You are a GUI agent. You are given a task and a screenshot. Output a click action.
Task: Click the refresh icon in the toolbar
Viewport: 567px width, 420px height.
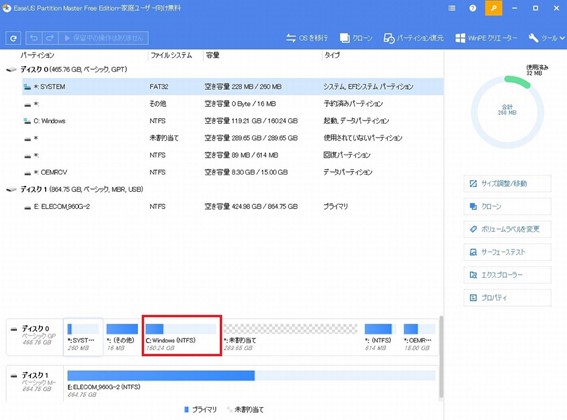(13, 38)
